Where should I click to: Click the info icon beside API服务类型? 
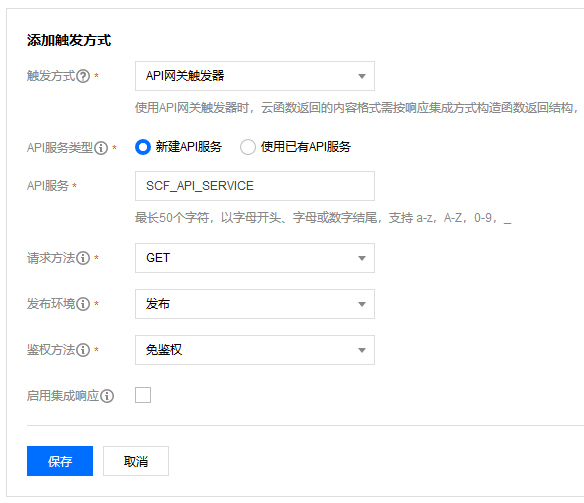coord(101,148)
